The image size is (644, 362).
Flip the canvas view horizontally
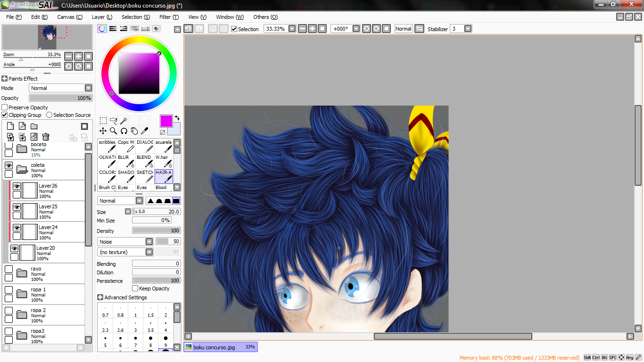(419, 29)
